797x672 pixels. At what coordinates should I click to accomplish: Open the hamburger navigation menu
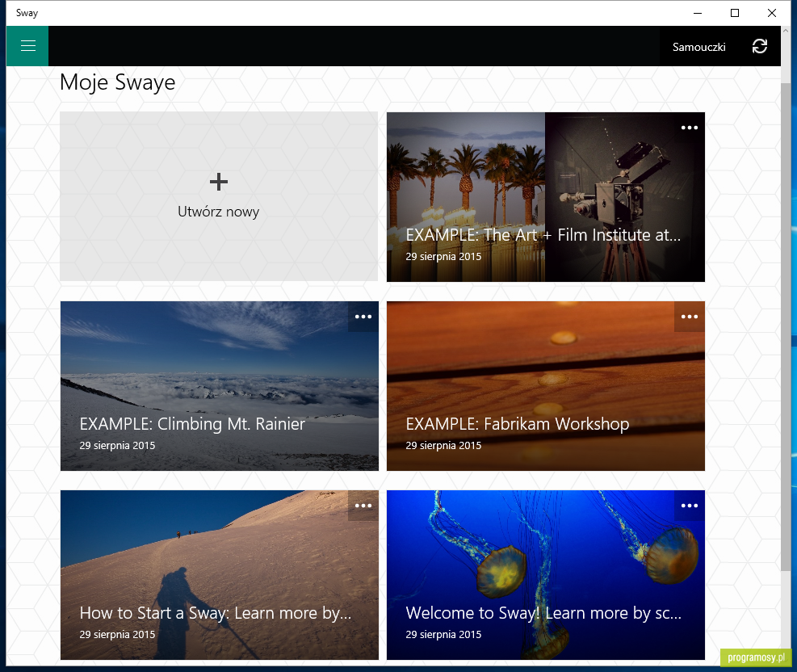coord(27,46)
